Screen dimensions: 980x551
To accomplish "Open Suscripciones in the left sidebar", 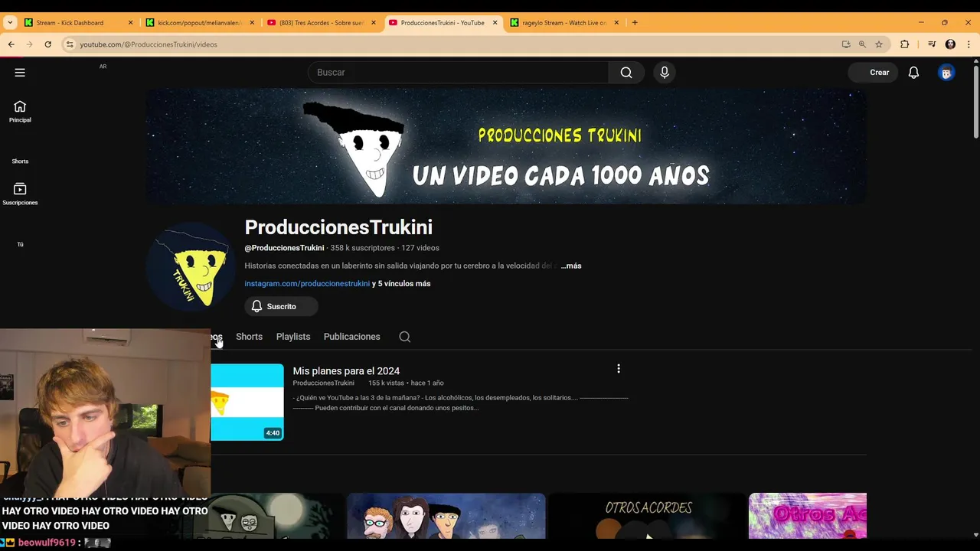I will [20, 194].
